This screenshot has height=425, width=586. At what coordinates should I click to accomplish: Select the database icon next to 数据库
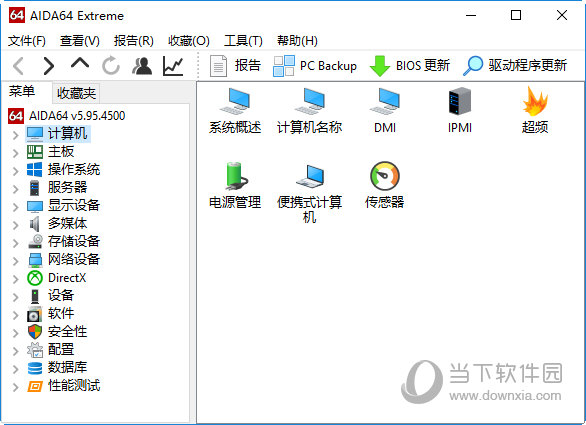coord(35,368)
